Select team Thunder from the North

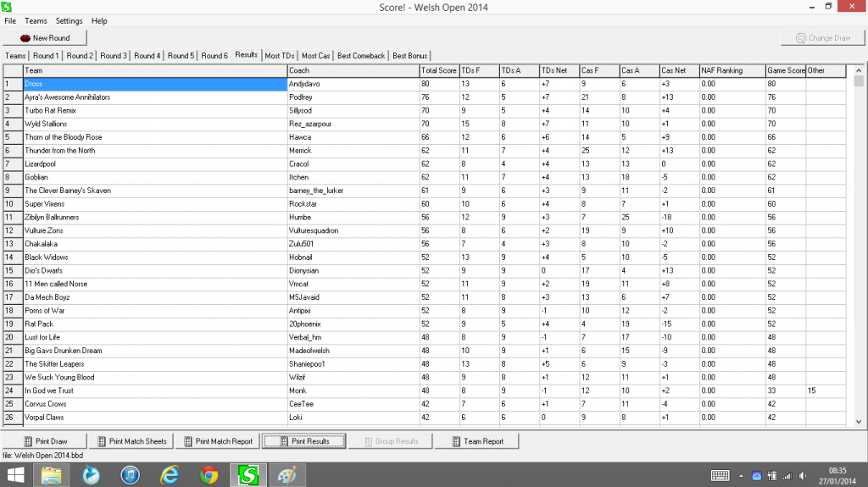tap(155, 151)
